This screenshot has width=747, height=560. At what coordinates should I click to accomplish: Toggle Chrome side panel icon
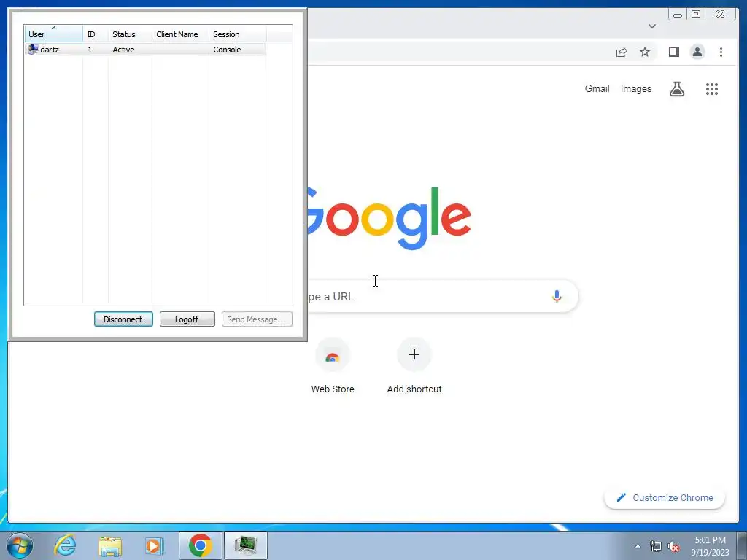673,52
